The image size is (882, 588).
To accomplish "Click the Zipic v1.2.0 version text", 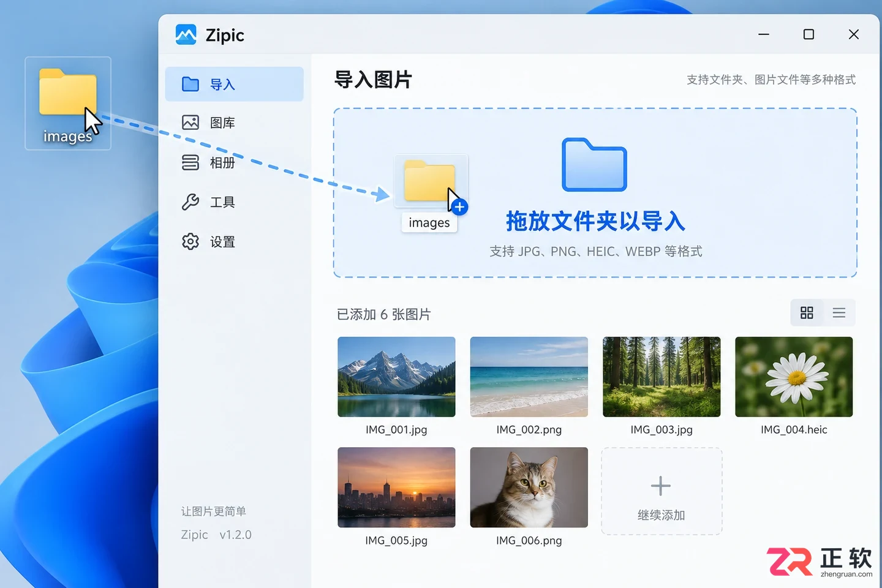I will coord(216,535).
